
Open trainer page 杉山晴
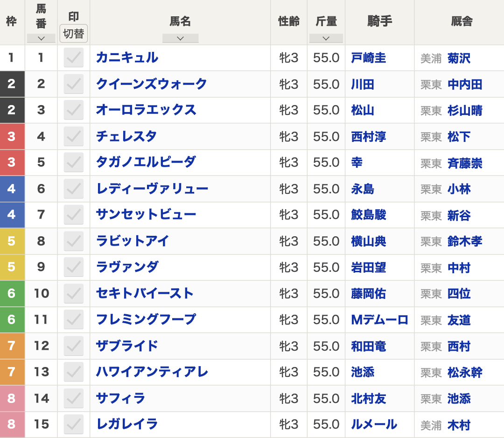click(x=465, y=111)
